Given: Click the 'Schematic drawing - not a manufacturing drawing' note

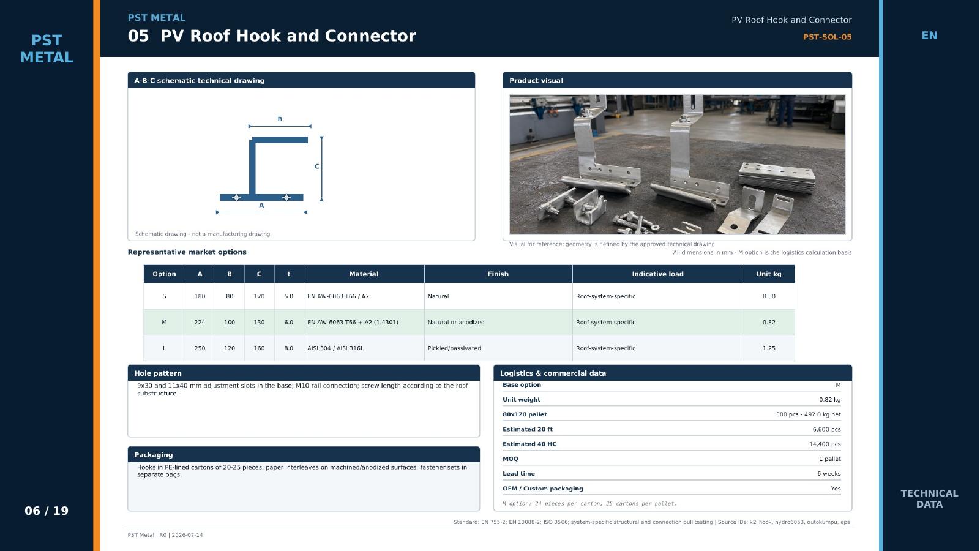Looking at the screenshot, I should tap(203, 234).
